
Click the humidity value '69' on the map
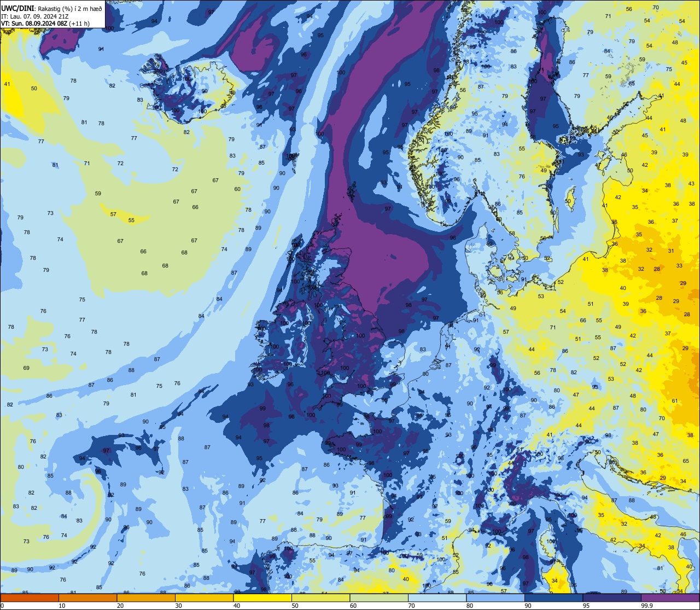[x=26, y=368]
